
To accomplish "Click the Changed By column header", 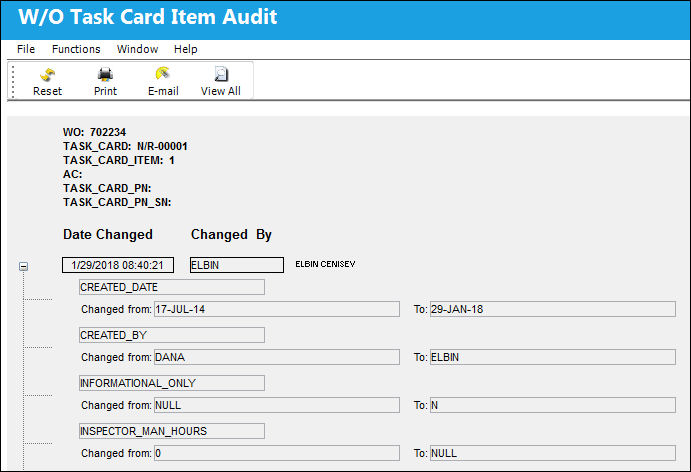I will point(231,234).
